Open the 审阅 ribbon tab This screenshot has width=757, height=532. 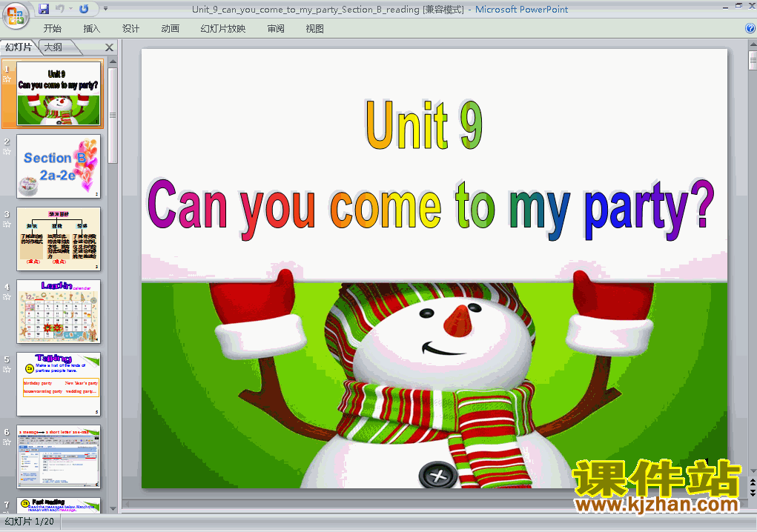tap(276, 28)
